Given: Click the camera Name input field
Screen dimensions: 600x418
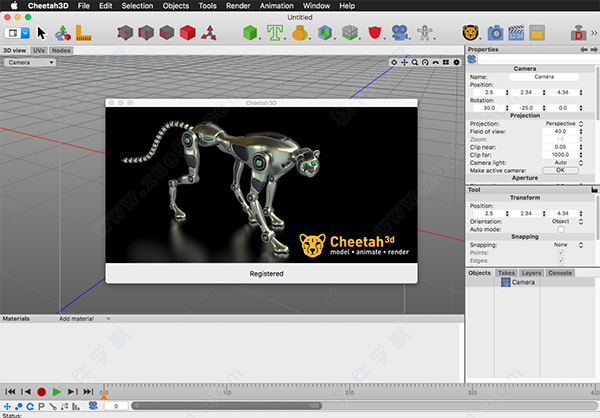Looking at the screenshot, I should [544, 77].
